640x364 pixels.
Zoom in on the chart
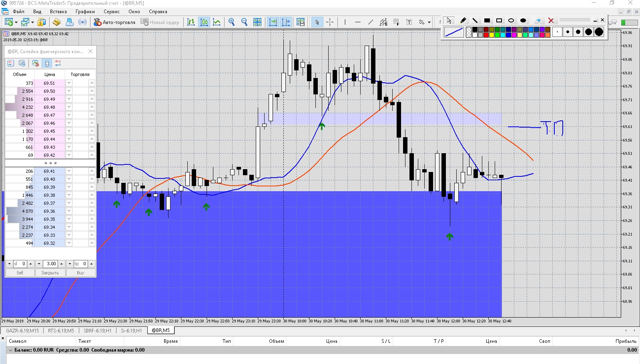(231, 22)
